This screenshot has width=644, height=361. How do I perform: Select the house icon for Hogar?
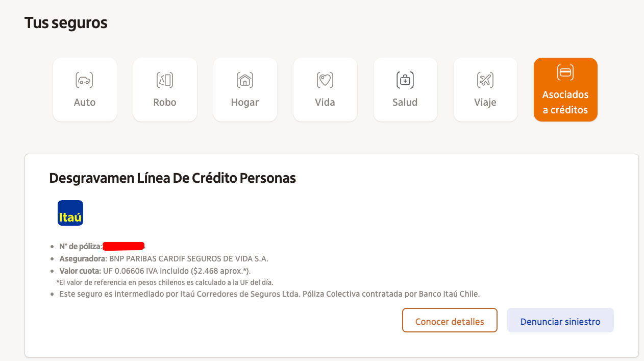pyautogui.click(x=245, y=80)
